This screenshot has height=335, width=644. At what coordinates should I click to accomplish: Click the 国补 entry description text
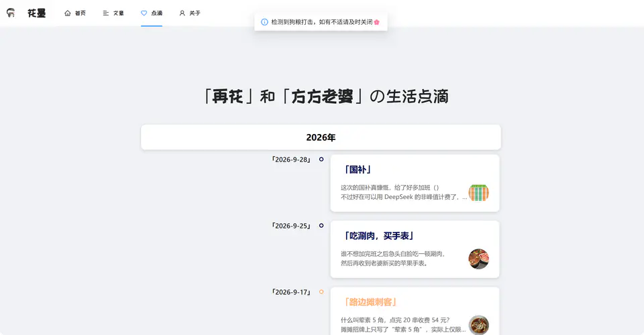click(404, 192)
